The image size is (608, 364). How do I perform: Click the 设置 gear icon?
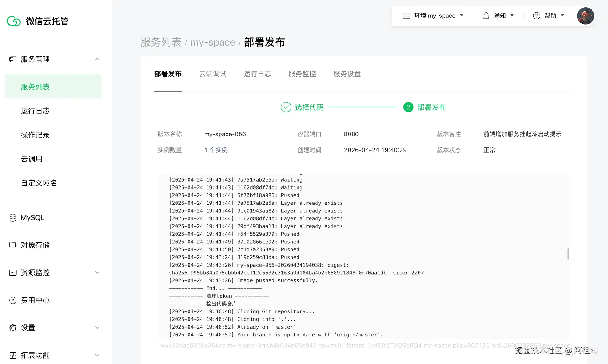point(13,328)
